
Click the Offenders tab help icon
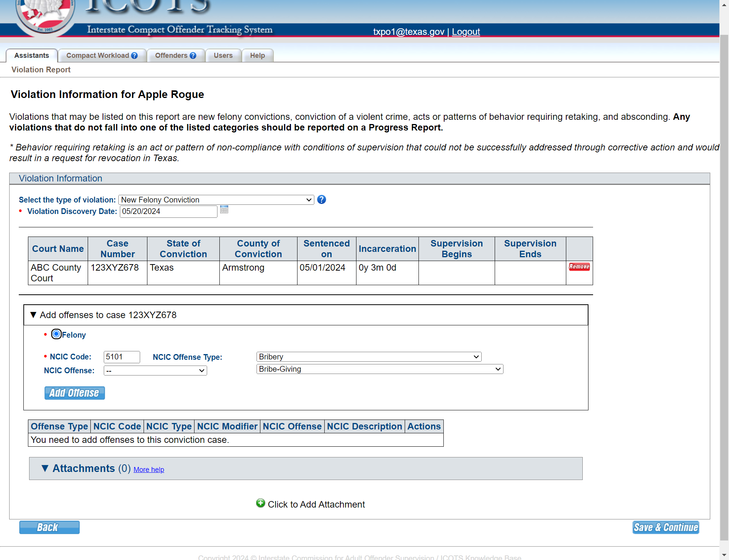click(x=193, y=56)
